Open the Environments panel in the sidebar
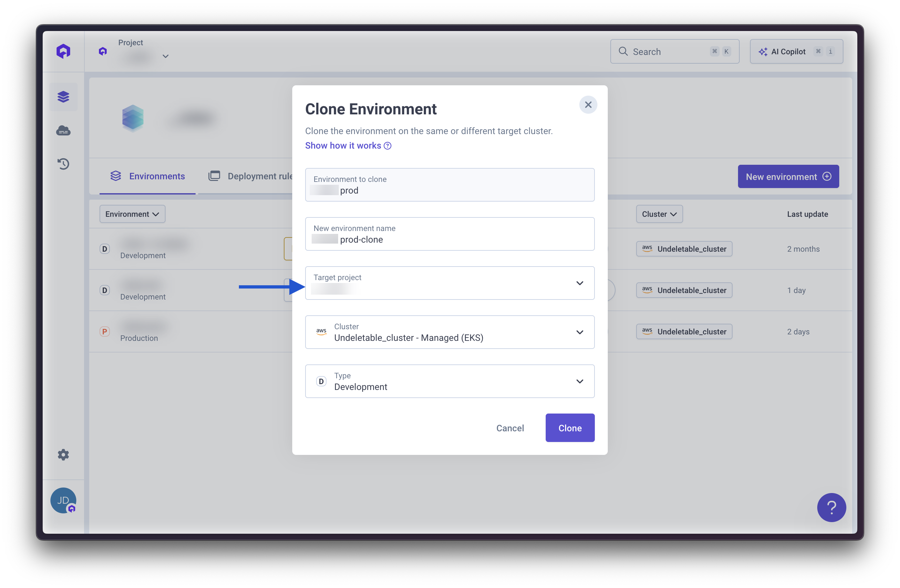 [x=63, y=97]
